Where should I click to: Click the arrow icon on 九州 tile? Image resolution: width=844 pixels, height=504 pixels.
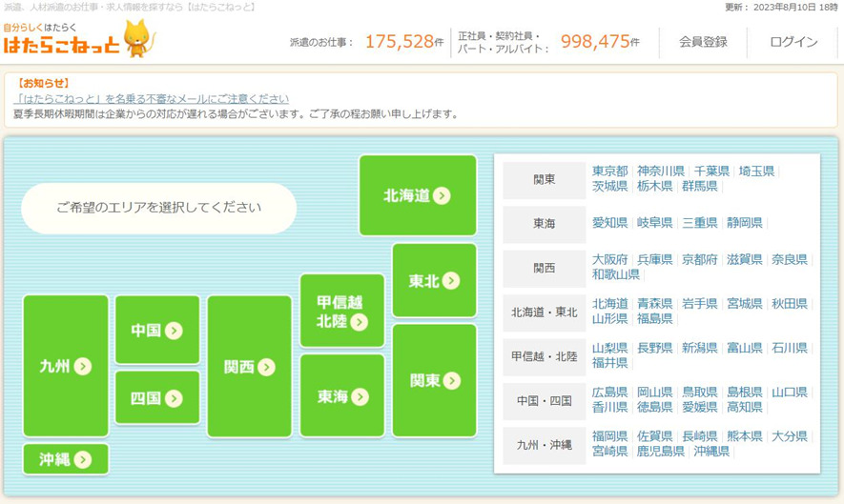pos(82,366)
